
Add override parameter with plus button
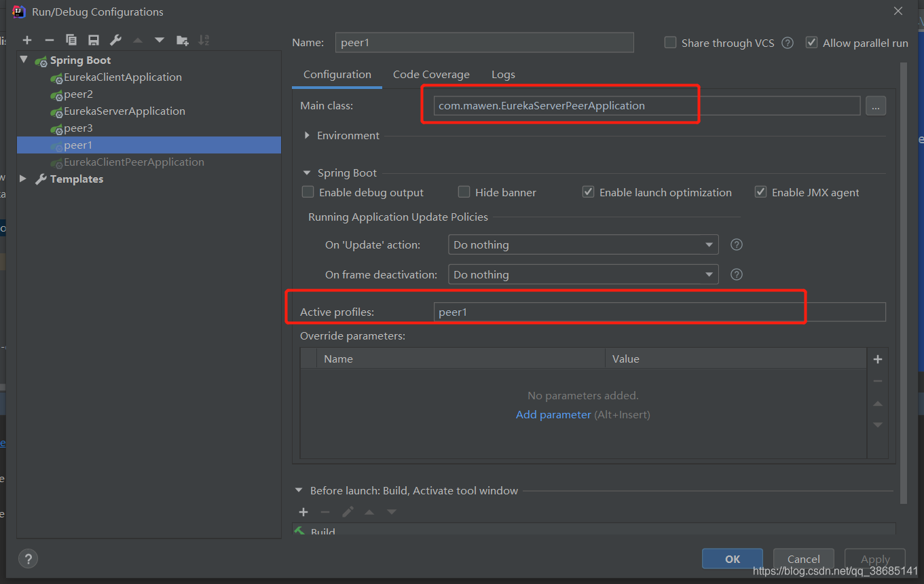(877, 359)
